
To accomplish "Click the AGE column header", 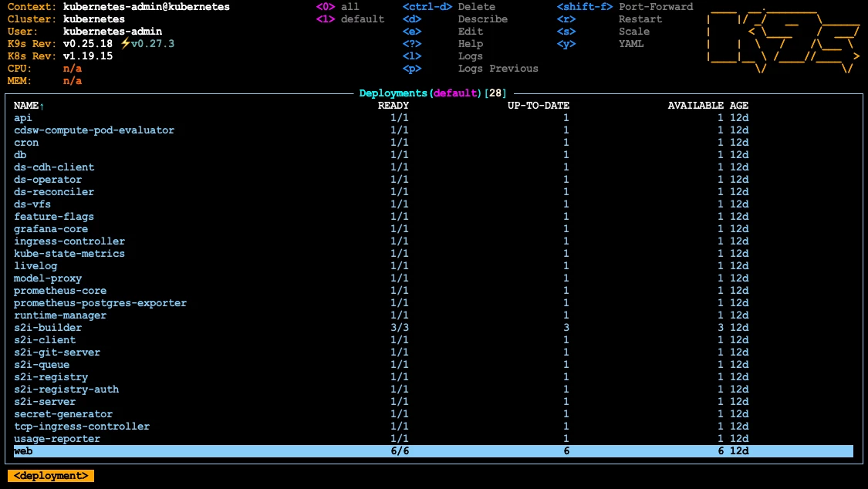I will point(739,105).
